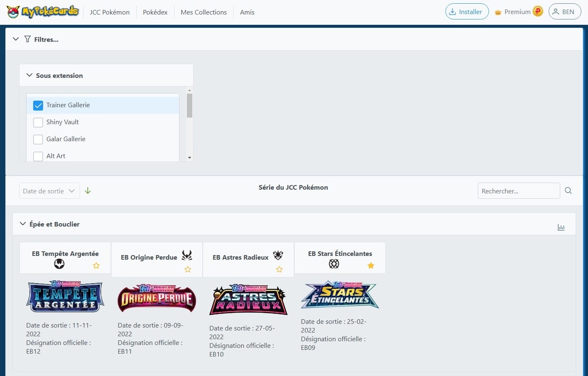
Task: Click inside the Rechercher search field
Action: pos(518,190)
